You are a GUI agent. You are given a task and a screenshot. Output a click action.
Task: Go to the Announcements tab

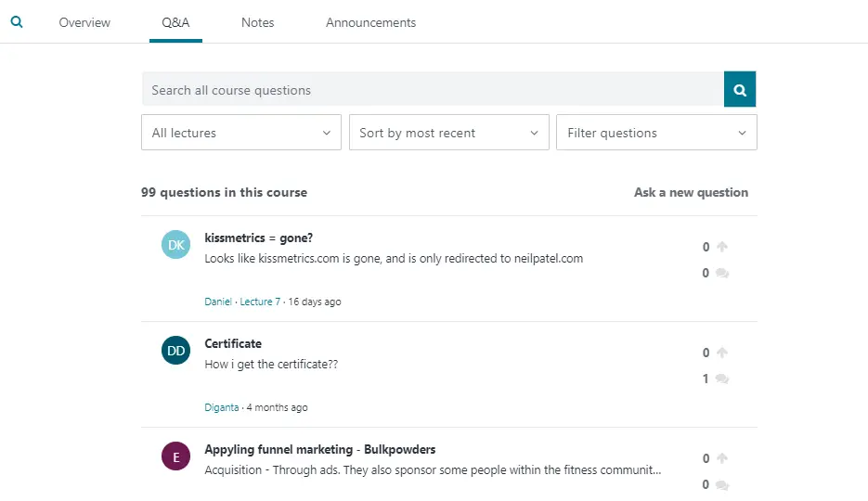coord(370,22)
